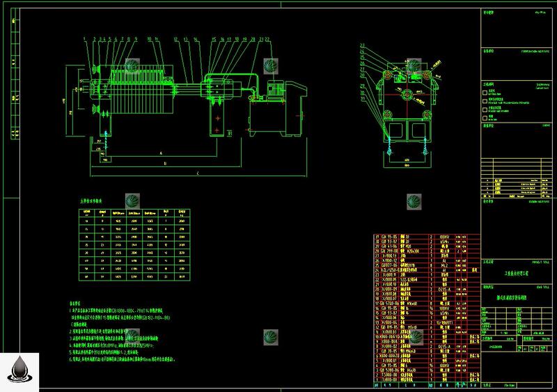Screen dimensions: 557x392
Task: Click dimension label A below the side view
Action: pyautogui.click(x=161, y=153)
